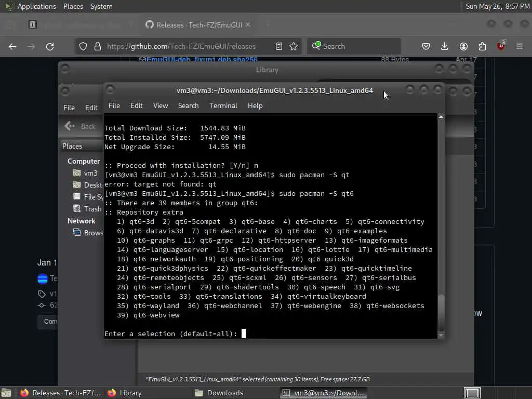The width and height of the screenshot is (532, 399).
Task: Switch to vm3 terminal taskbar entry
Action: [324, 393]
